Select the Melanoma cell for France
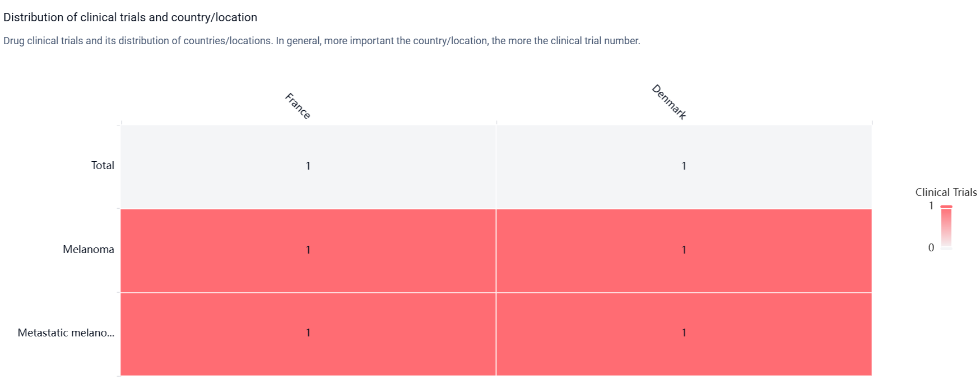 308,250
